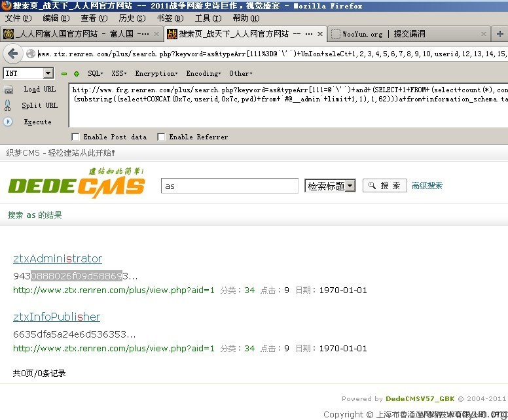Screen dimensions: 508x420
Task: Click the Split URL label
Action: click(x=39, y=105)
